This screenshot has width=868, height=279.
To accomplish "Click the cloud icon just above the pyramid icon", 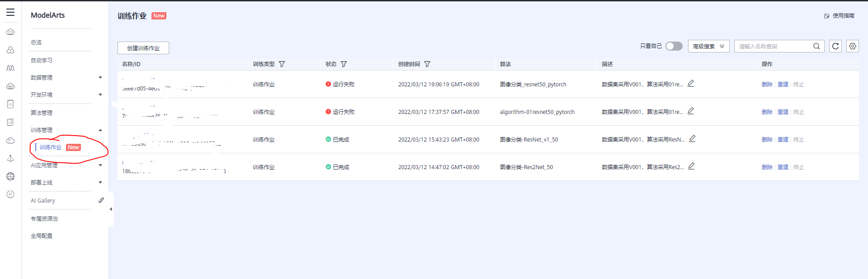I will [10, 140].
